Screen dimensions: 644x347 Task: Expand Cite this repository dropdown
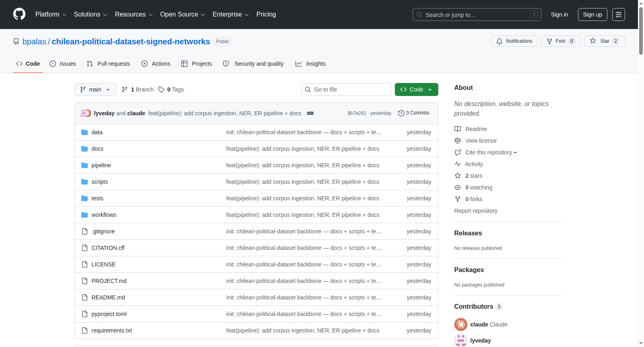(x=491, y=152)
